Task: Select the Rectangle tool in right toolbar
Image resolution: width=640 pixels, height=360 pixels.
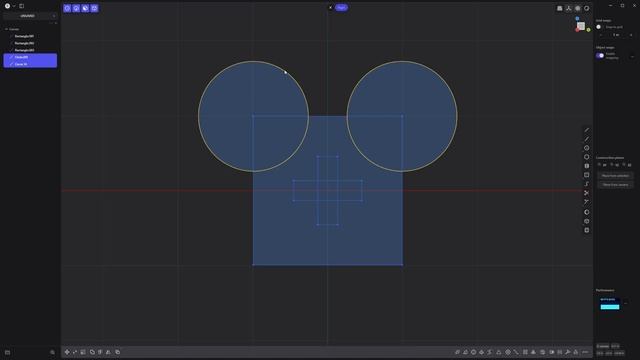Action: [x=587, y=175]
